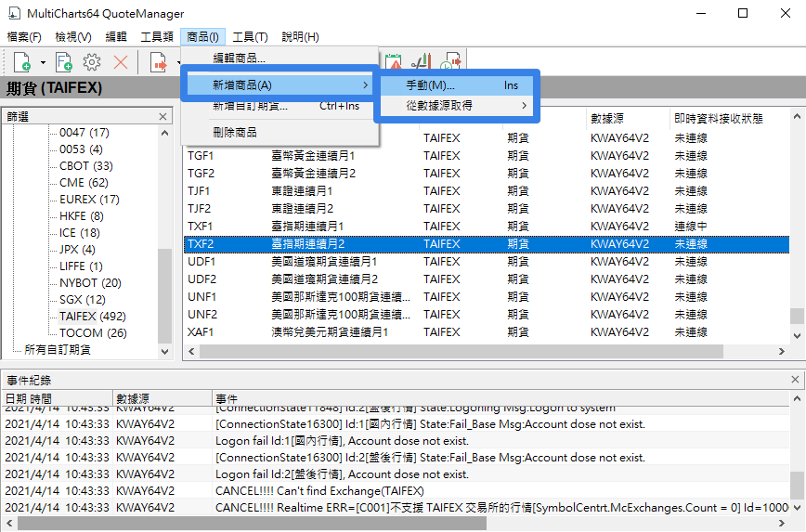Screen dimensions: 806x532
Task: Open the 編輯 menu
Action: coord(116,37)
